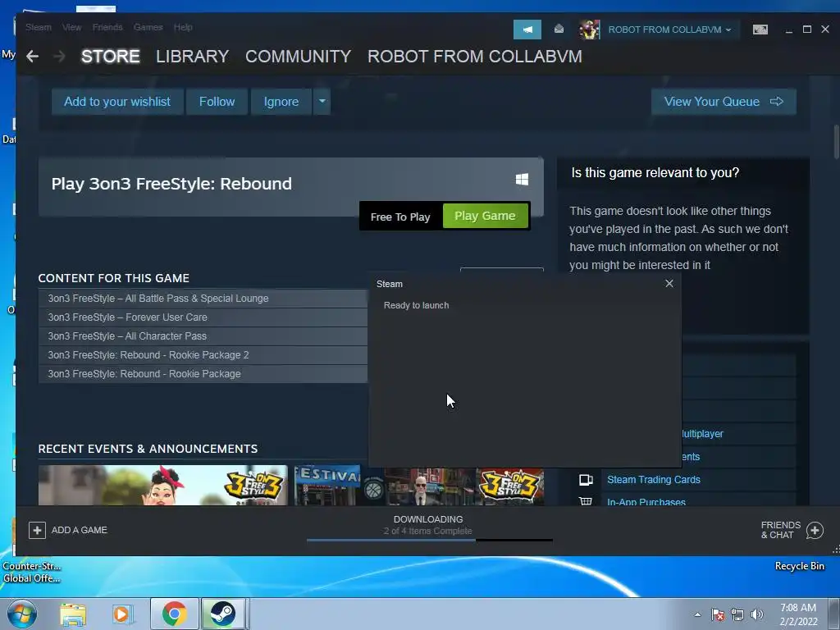Click the green Play Game button

[485, 216]
